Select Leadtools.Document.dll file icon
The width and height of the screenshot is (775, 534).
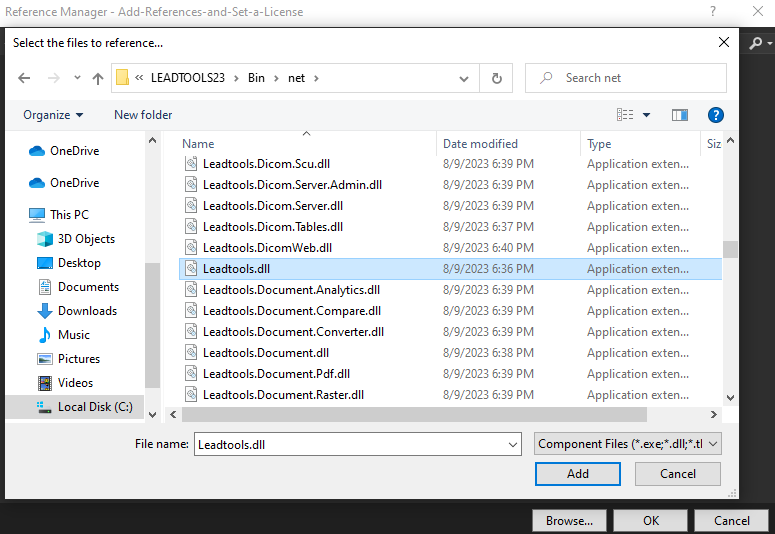tap(191, 353)
